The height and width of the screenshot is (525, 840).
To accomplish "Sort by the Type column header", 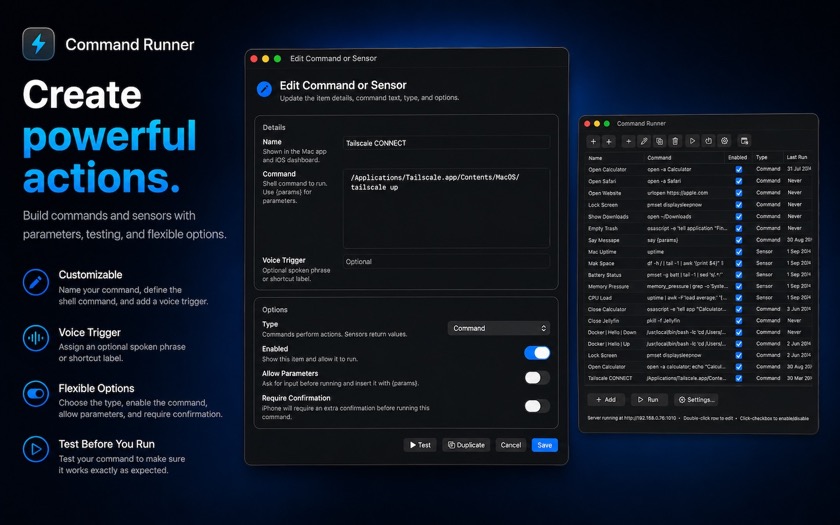I will (761, 157).
